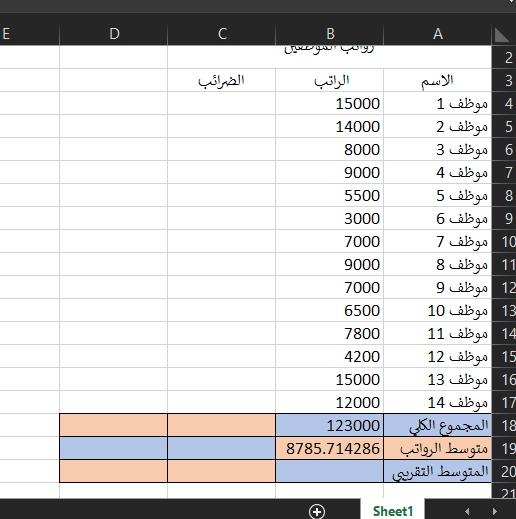Image resolution: width=516 pixels, height=519 pixels.
Task: Show next sheet tab with right arrow
Action: pos(495,511)
